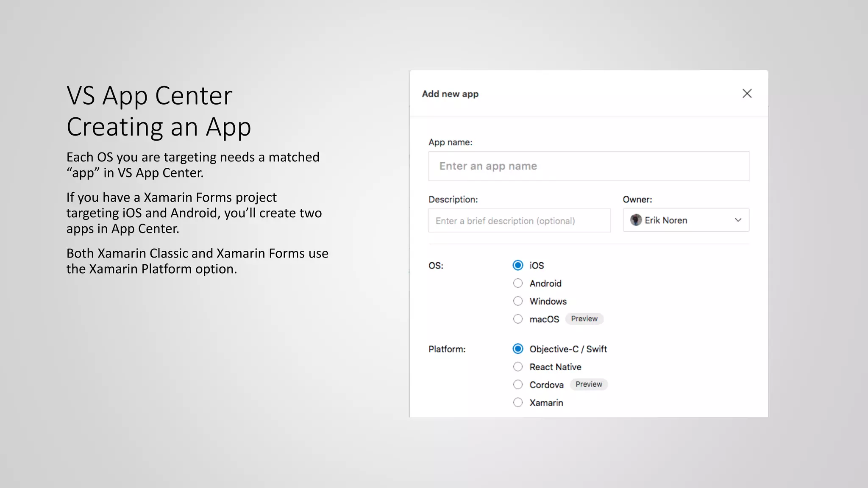Select the macOS radio button
The height and width of the screenshot is (488, 868).
[x=518, y=319]
